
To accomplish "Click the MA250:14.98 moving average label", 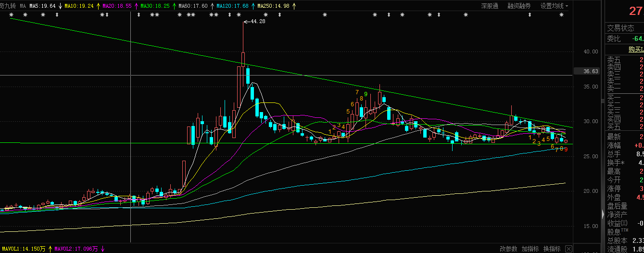I will pyautogui.click(x=273, y=6).
